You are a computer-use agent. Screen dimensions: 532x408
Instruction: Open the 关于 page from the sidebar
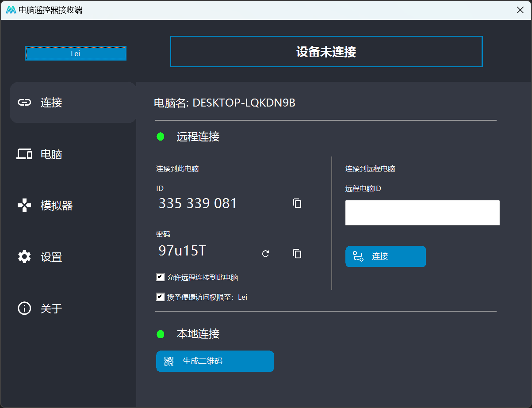pos(51,309)
